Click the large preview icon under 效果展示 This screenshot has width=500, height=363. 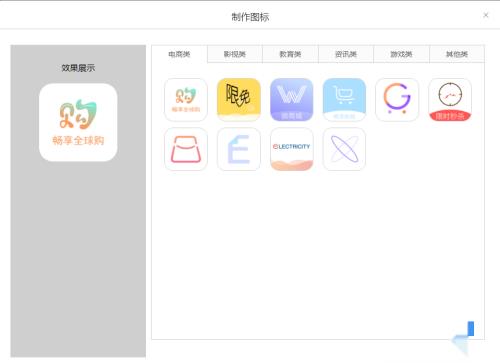point(78,122)
